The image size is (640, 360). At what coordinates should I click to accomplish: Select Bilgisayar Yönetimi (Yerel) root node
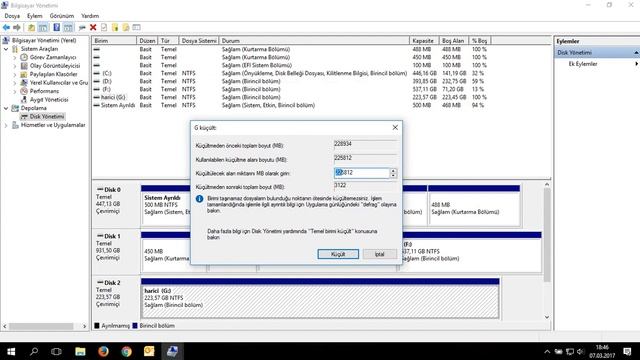[x=44, y=40]
